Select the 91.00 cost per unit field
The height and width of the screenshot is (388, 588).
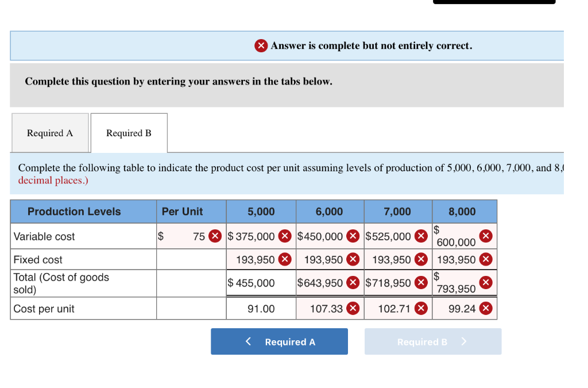click(x=261, y=309)
